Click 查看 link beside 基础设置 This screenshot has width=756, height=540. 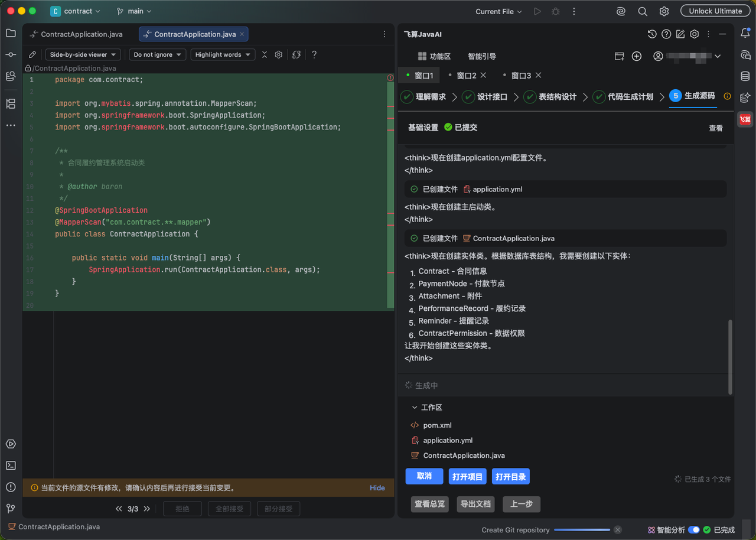[x=716, y=128]
